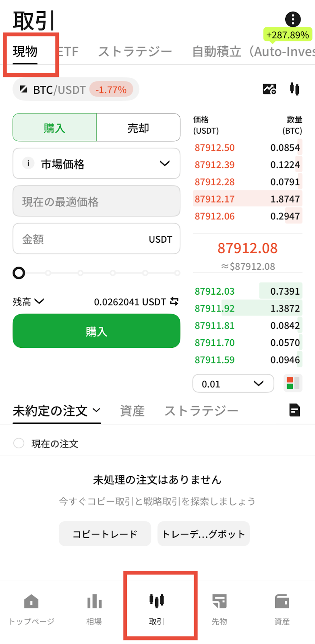The width and height of the screenshot is (315, 644).
Task: Tap the balance swap arrows icon
Action: pos(174,301)
